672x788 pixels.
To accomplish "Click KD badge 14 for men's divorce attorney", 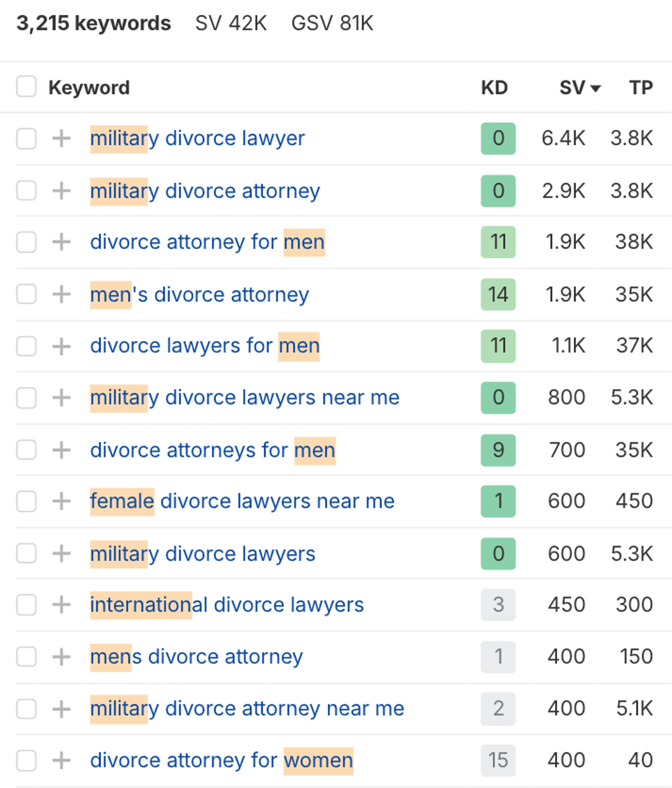I will [498, 294].
